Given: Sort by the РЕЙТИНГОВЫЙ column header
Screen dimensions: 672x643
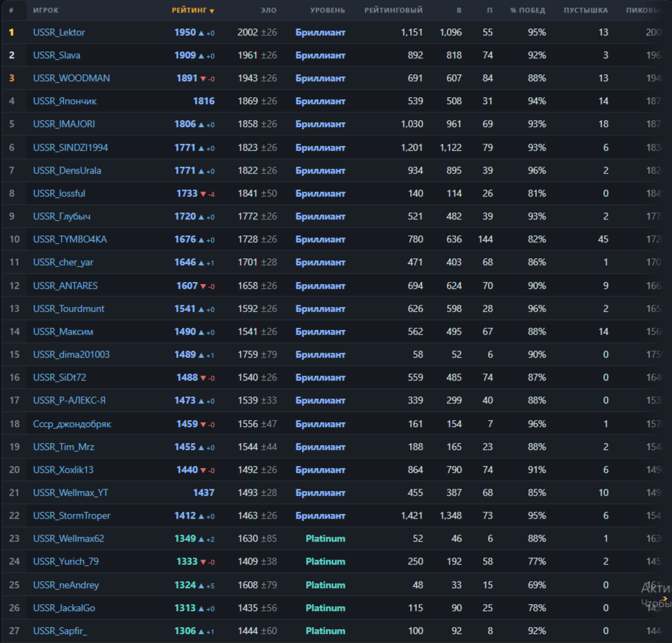Looking at the screenshot, I should 394,10.
